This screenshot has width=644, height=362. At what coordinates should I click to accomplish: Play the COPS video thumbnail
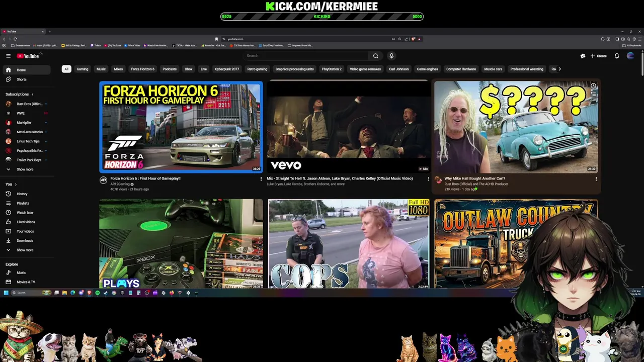pos(348,244)
